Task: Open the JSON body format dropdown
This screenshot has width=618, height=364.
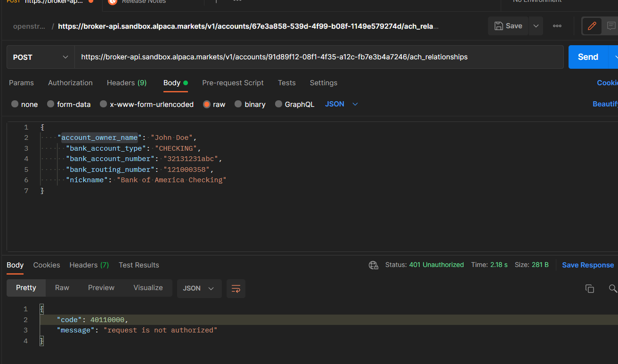Action: click(x=342, y=104)
